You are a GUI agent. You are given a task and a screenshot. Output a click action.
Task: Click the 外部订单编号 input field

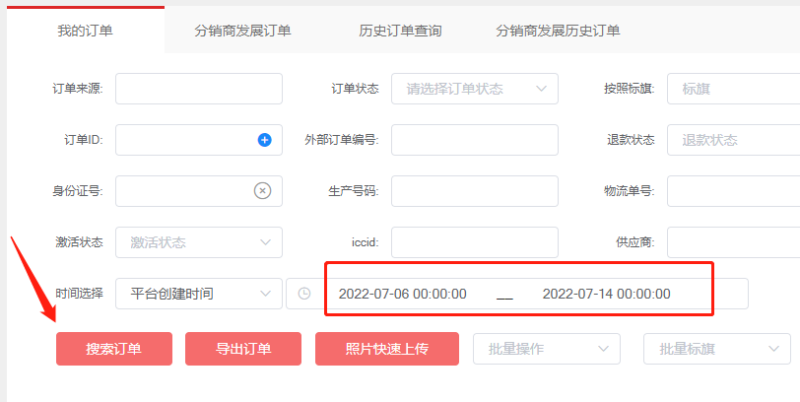(x=474, y=140)
